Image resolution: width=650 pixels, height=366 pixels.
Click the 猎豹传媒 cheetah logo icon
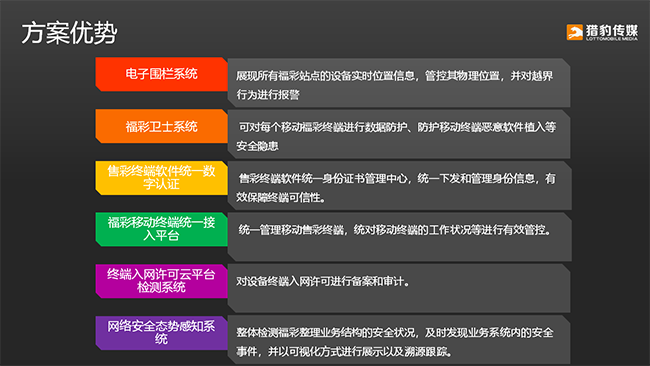(575, 32)
